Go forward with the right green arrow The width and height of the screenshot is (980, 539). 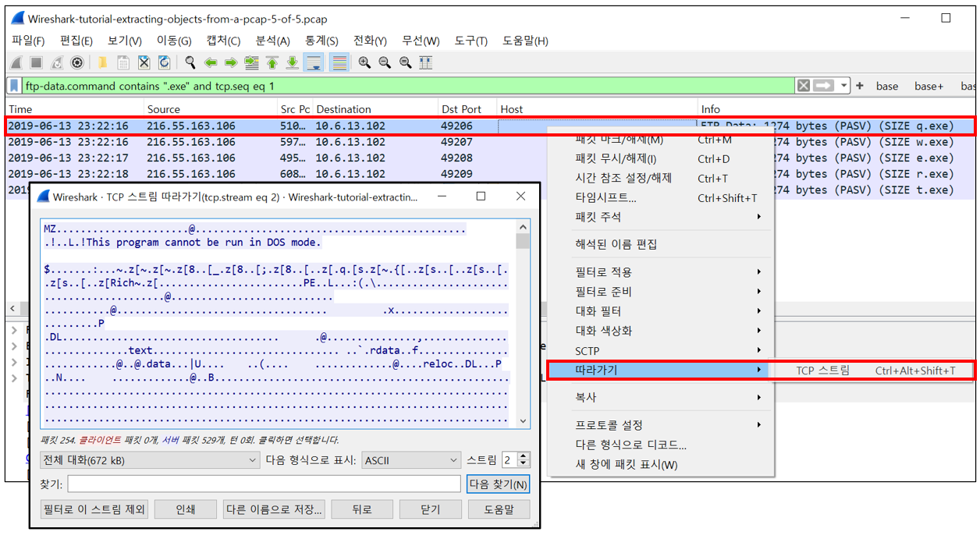click(231, 62)
